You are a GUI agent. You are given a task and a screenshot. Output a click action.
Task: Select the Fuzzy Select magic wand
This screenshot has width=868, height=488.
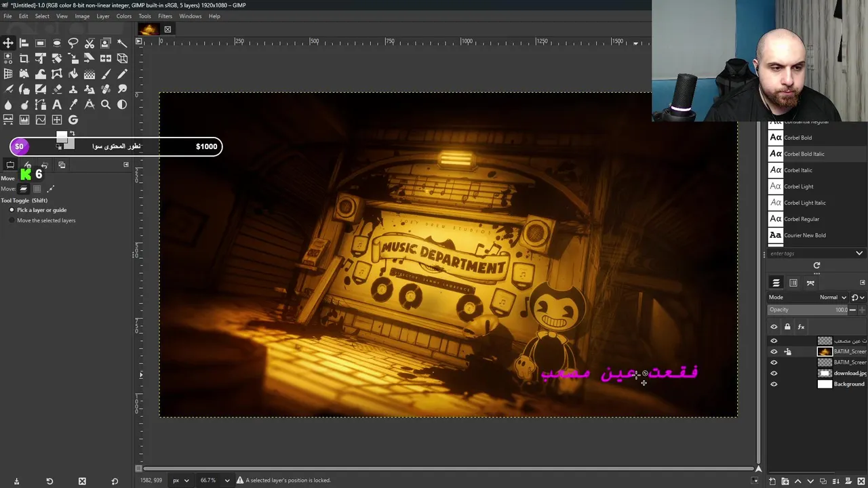[x=122, y=43]
